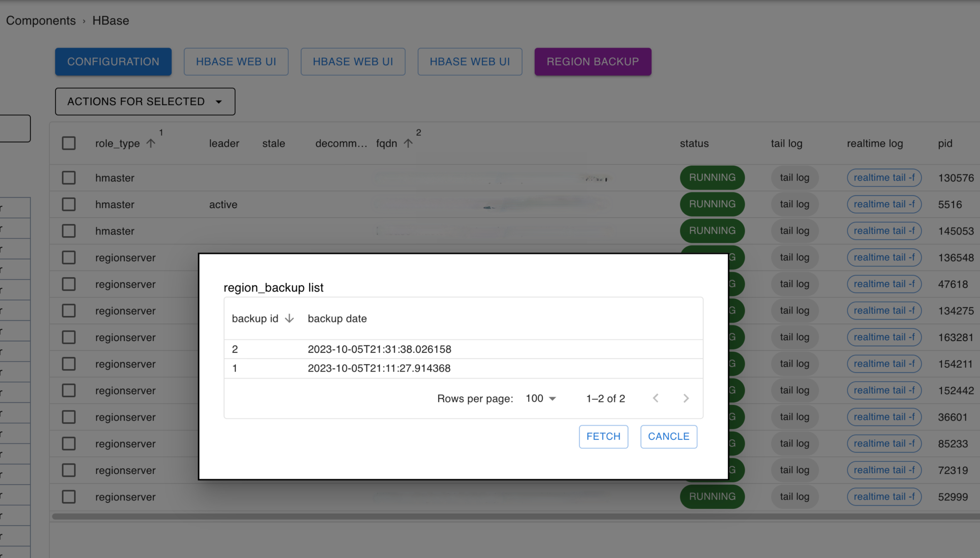Open the Configuration button

pyautogui.click(x=113, y=62)
